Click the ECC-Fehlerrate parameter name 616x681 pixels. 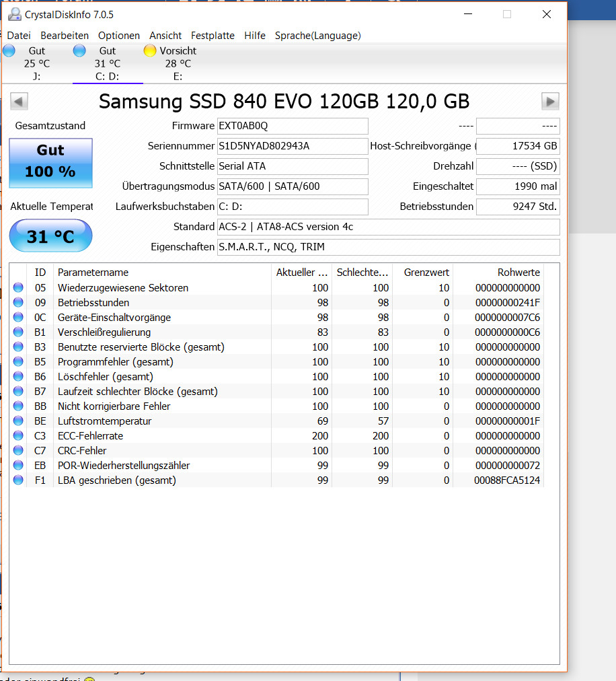pos(90,436)
